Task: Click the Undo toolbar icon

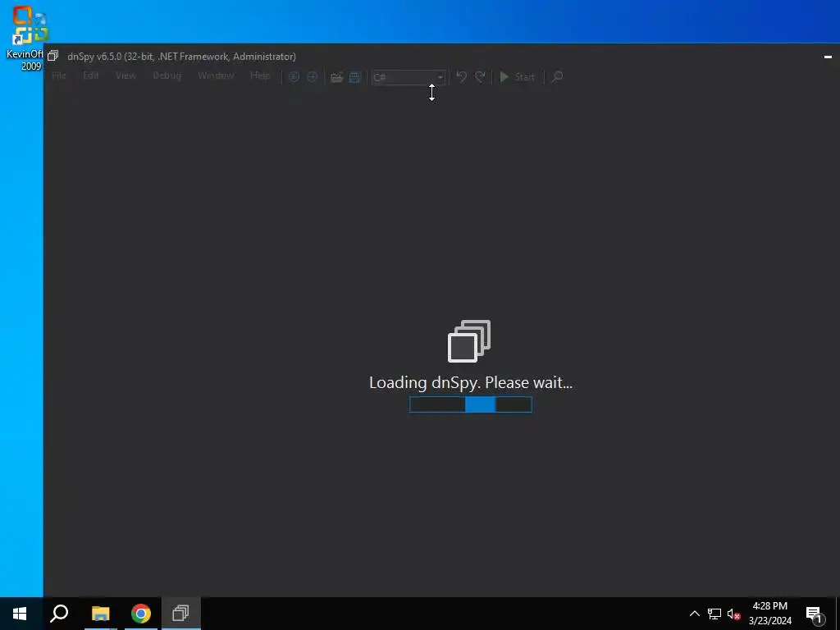Action: point(461,77)
